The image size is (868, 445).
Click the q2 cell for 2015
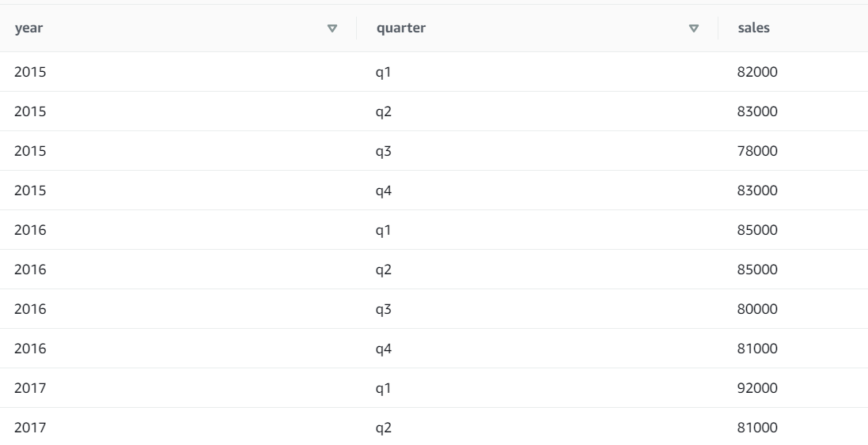tap(385, 111)
